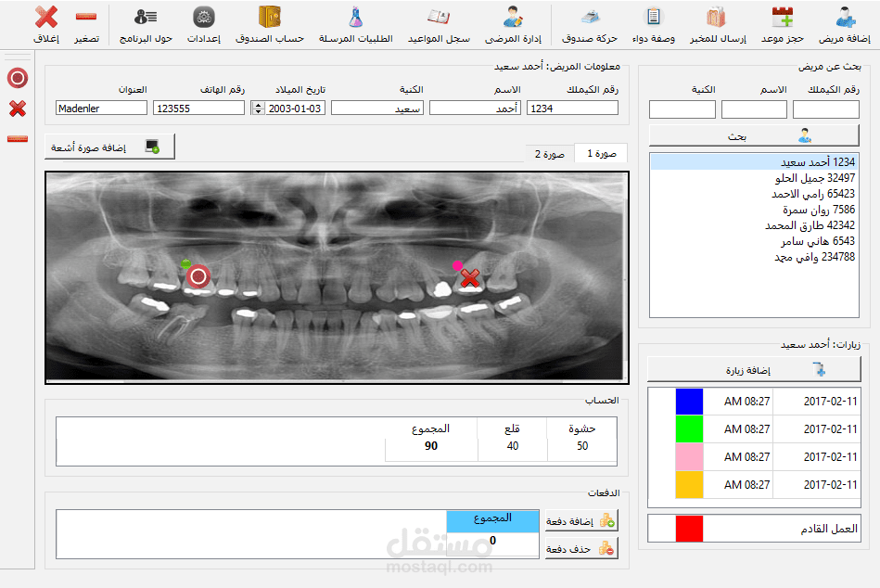Open وصفة دواء prescription icon
This screenshot has height=588, width=880.
[x=653, y=17]
